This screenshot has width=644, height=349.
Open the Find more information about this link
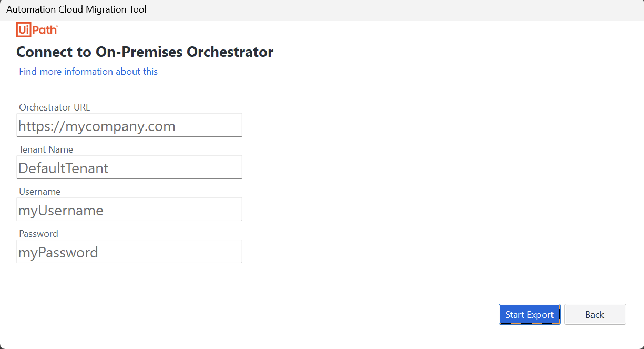coord(88,71)
